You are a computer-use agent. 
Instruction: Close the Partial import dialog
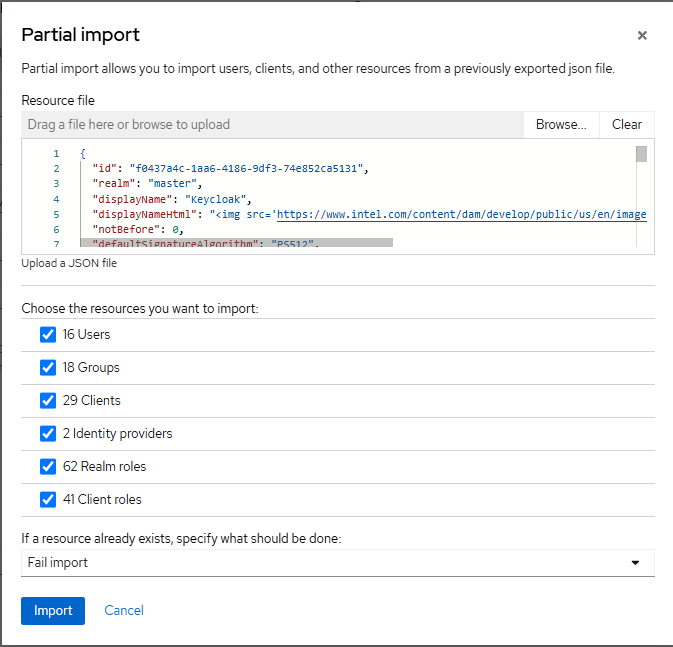click(x=642, y=35)
